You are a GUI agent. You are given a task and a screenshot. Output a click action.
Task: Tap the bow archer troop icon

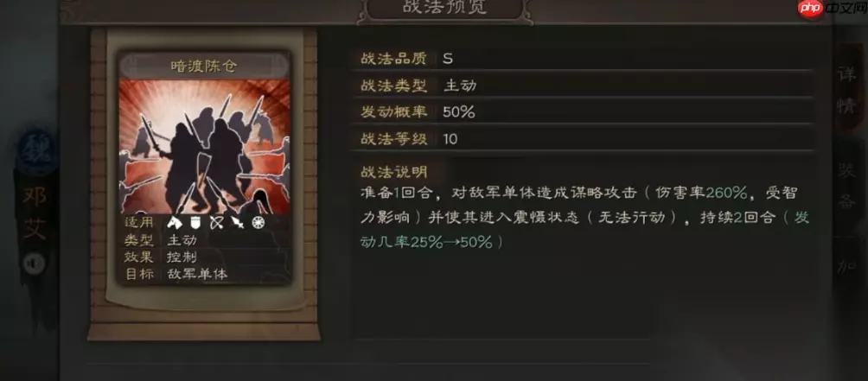point(216,223)
